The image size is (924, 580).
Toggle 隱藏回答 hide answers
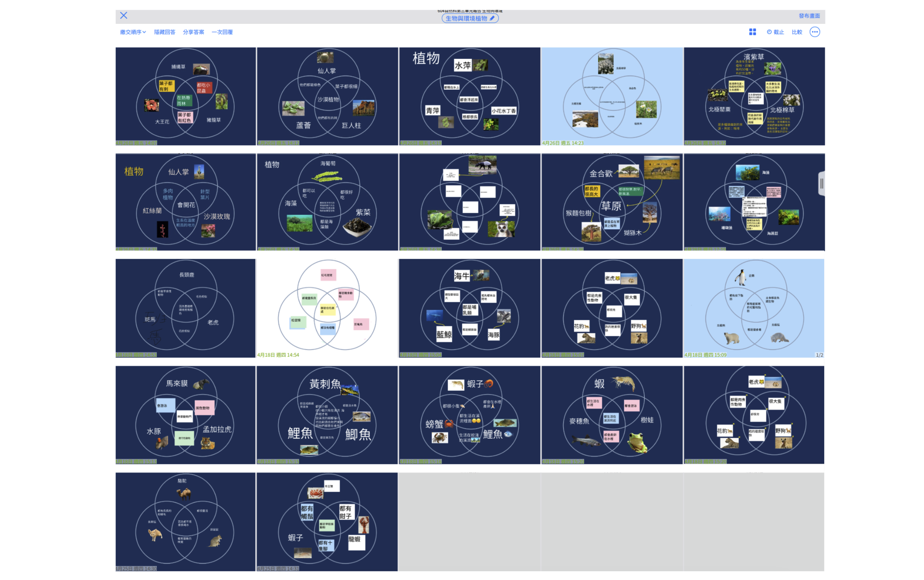coord(165,32)
